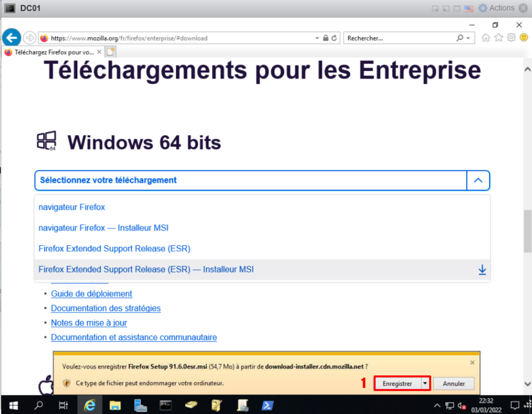Launch PowerShell from the taskbar

[x=267, y=405]
